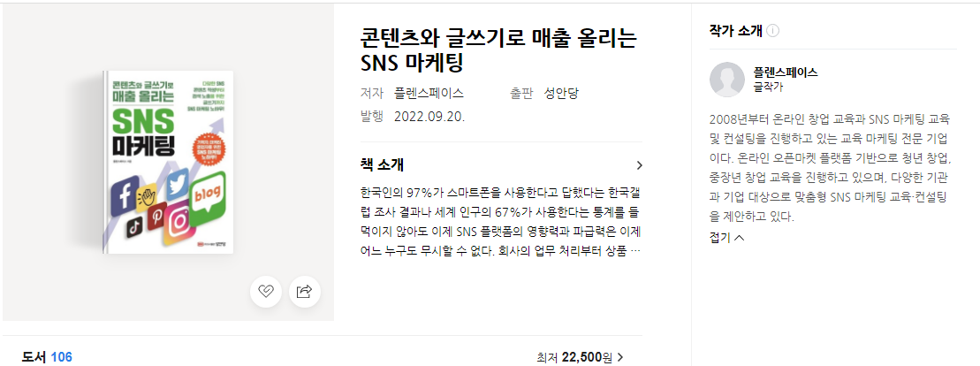Image resolution: width=980 pixels, height=366 pixels.
Task: Add book to wishlist with heart icon
Action: point(266,292)
